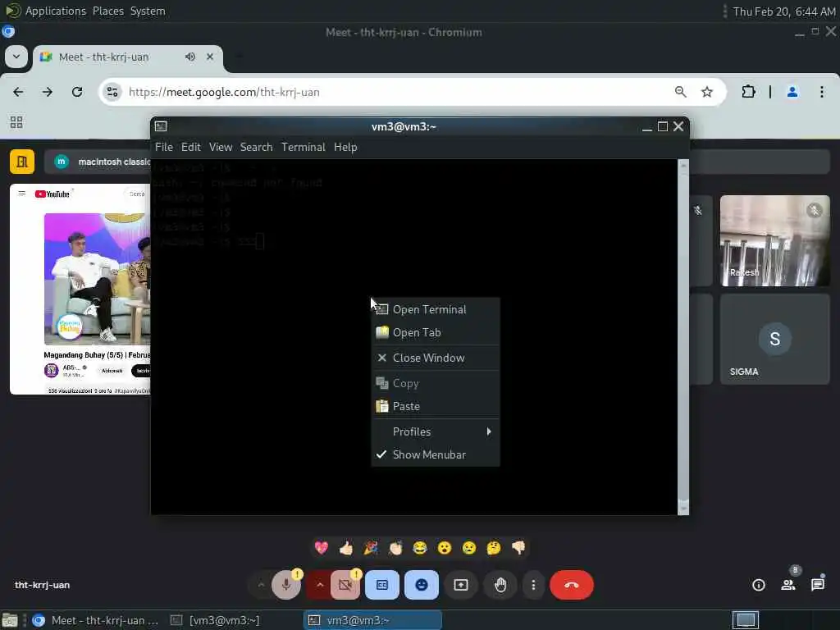Open the Places menu
840x630 pixels.
[x=108, y=11]
